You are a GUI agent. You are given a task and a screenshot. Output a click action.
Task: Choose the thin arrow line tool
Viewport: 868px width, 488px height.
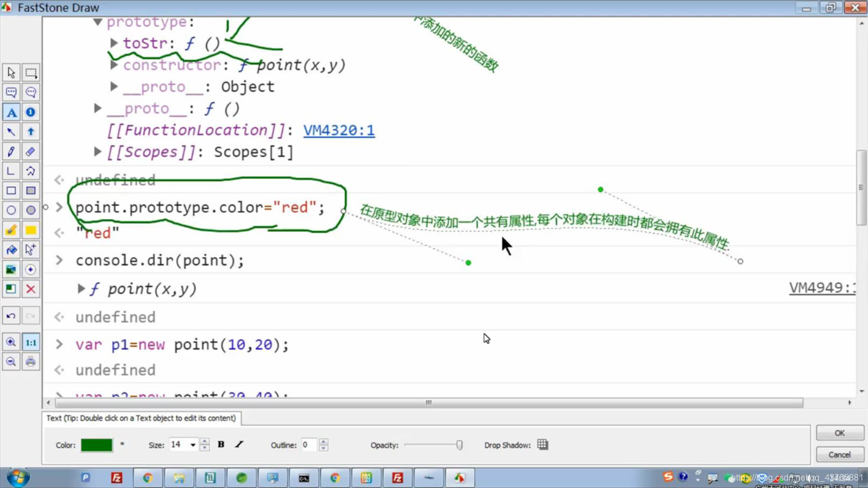point(11,132)
